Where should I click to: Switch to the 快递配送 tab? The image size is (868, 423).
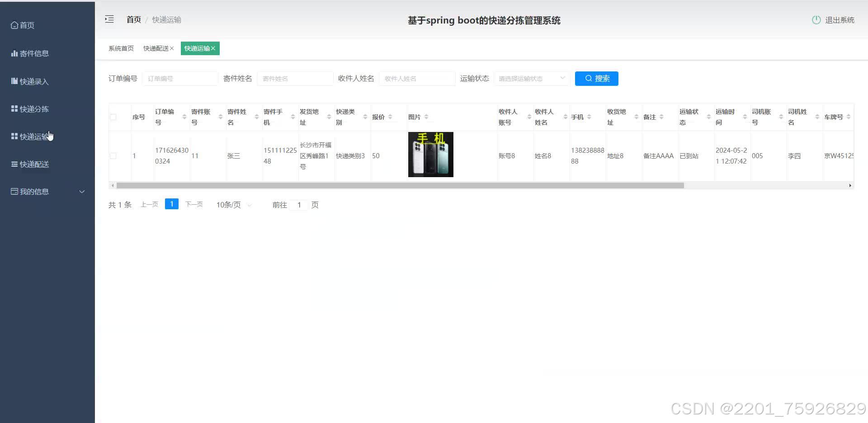tap(156, 48)
